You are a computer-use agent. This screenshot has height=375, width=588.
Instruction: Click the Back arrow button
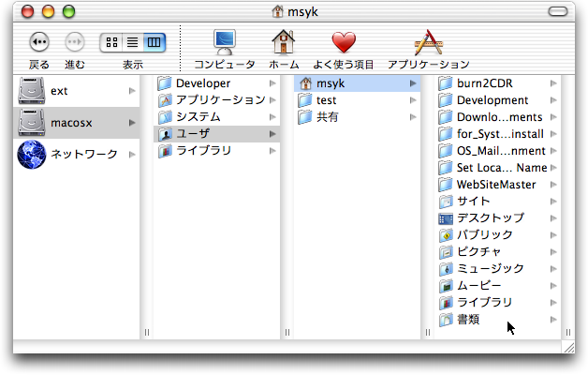coord(38,42)
